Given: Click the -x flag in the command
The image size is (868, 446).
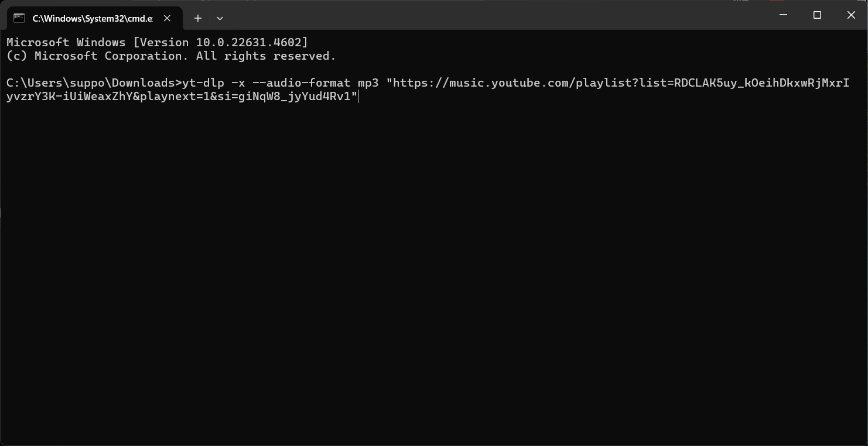Looking at the screenshot, I should [238, 83].
